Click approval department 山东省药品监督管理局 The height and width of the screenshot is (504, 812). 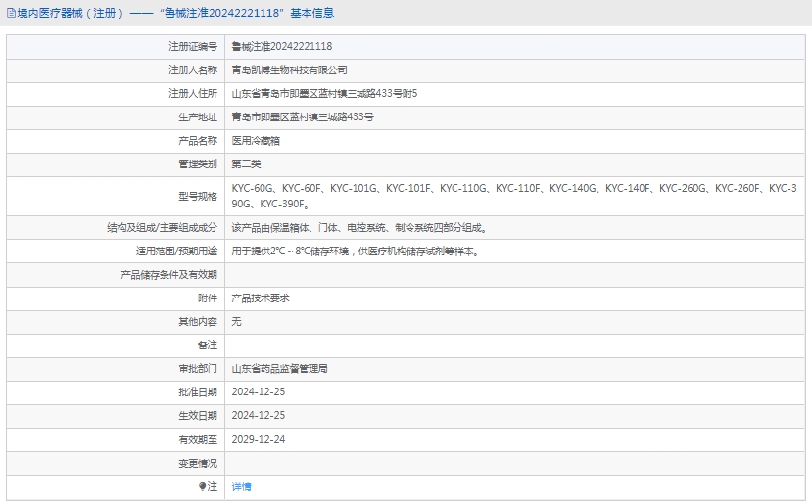279,369
